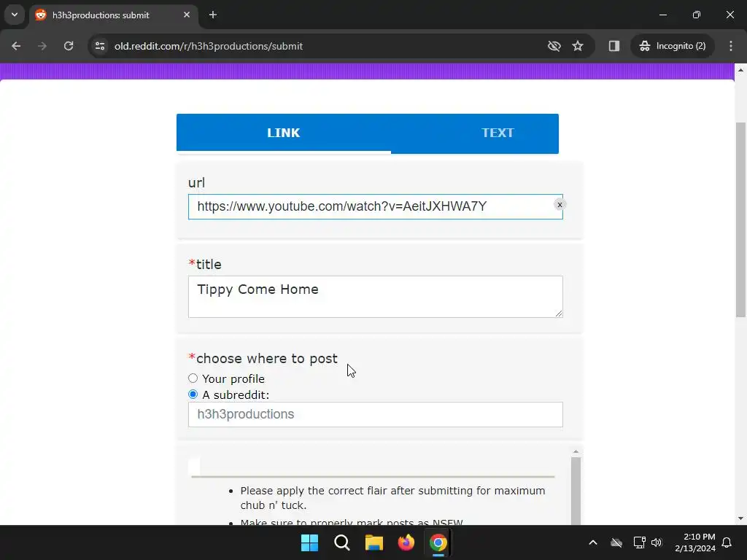Click the 'Please apply the correct flair' rule text
747x560 pixels.
pyautogui.click(x=392, y=497)
